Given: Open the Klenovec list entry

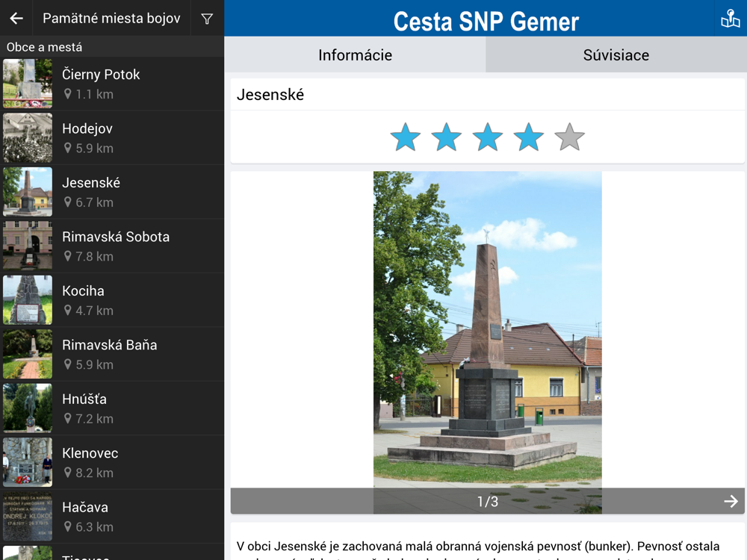Looking at the screenshot, I should click(x=112, y=462).
